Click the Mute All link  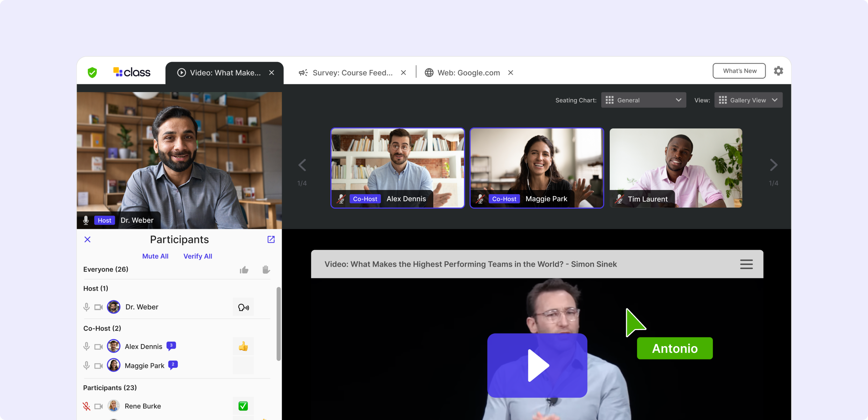pyautogui.click(x=155, y=256)
